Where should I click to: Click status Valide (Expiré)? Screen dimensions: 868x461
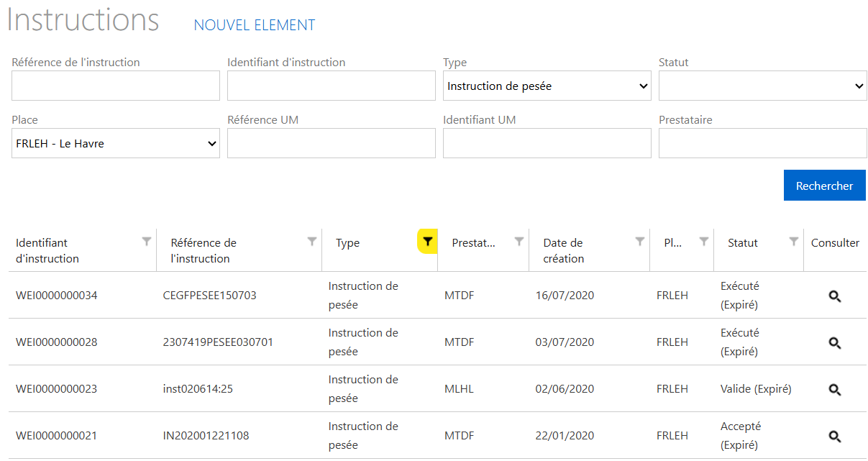(756, 389)
